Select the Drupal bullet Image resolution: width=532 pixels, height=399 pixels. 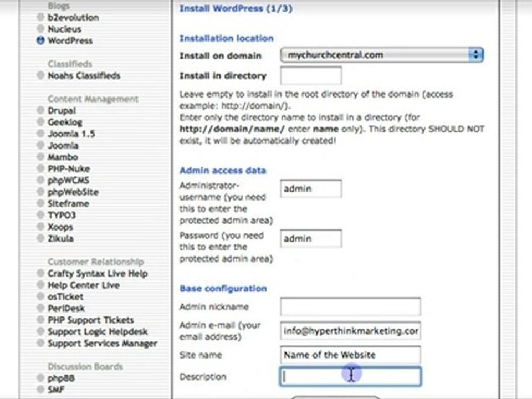click(x=40, y=110)
